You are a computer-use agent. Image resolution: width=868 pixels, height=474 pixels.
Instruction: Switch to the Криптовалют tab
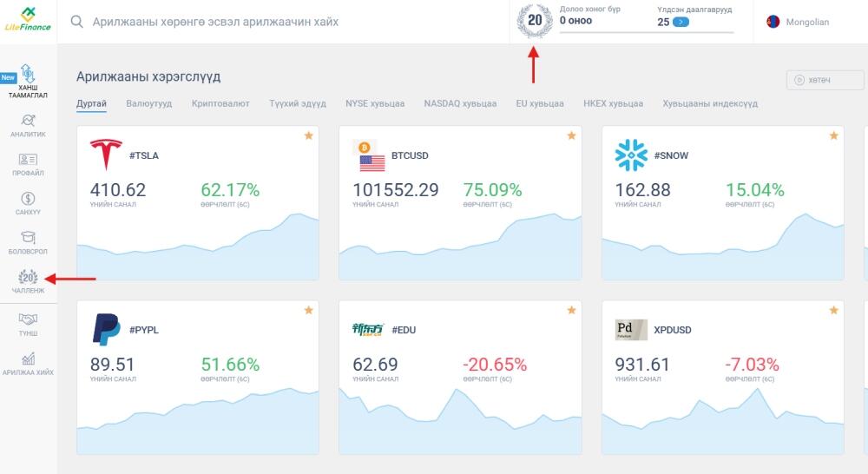point(220,103)
